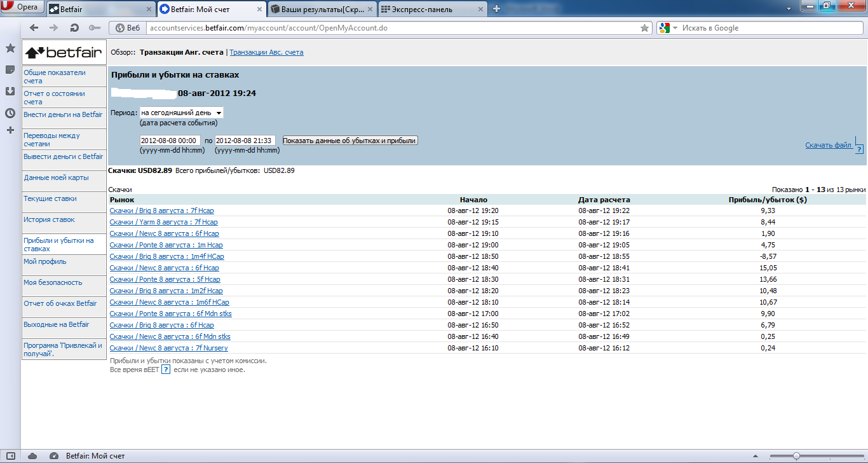Open the Google search engine dropdown
Image resolution: width=868 pixels, height=463 pixels.
668,28
